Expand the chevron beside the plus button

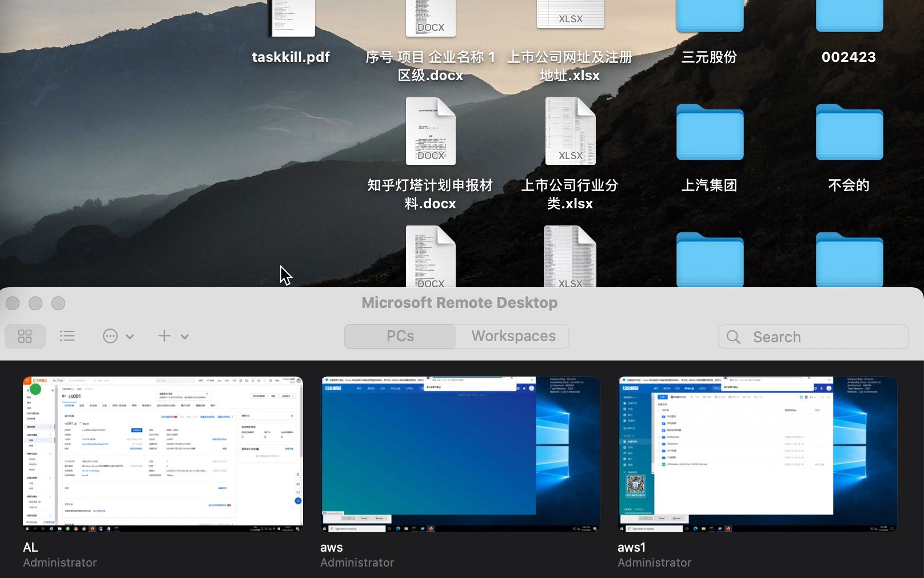[185, 337]
